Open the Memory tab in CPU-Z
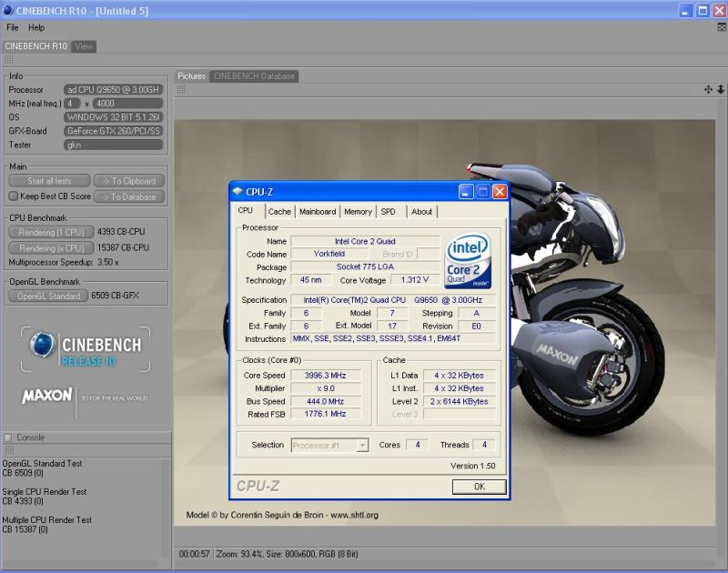Image resolution: width=728 pixels, height=573 pixels. (x=358, y=212)
